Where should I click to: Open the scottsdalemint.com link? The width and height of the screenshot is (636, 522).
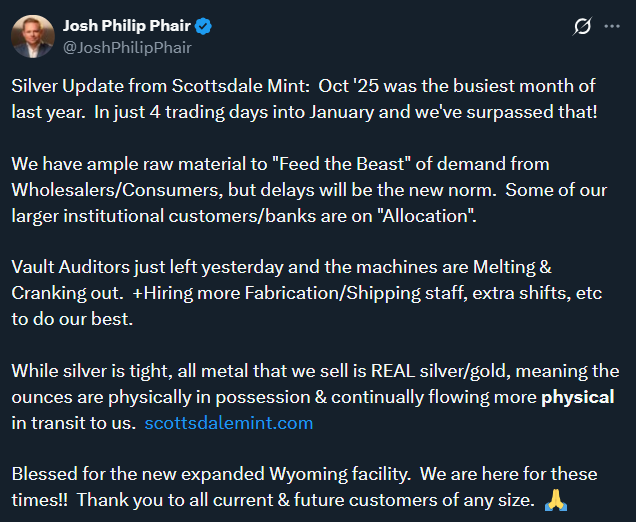point(229,423)
